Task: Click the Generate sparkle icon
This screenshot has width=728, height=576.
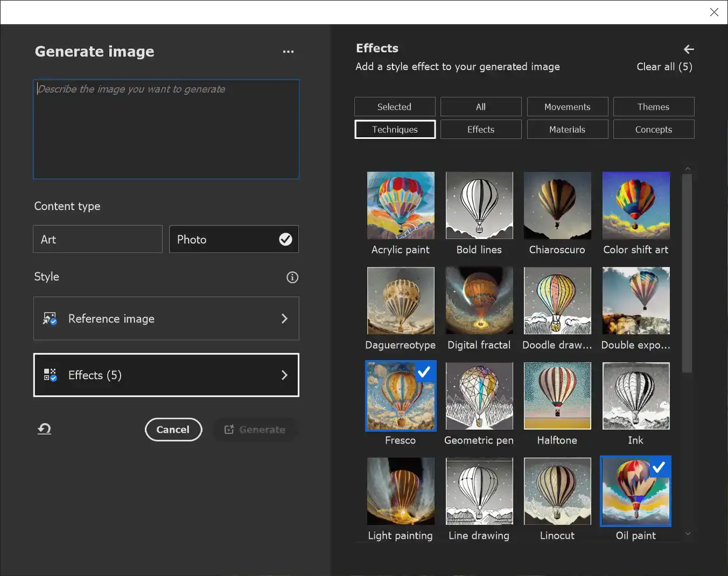Action: pyautogui.click(x=229, y=429)
